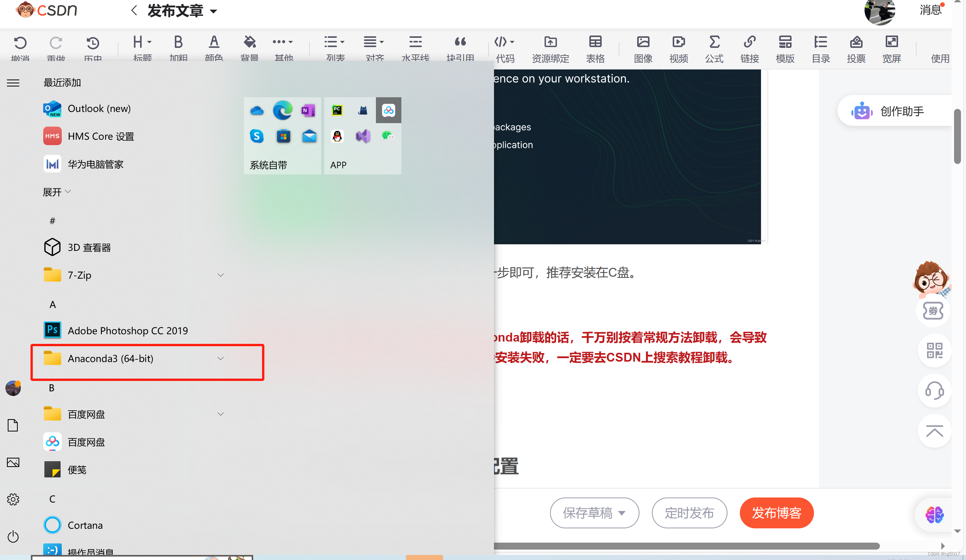Click the 链接 link toolbar icon
966x560 pixels.
pyautogui.click(x=749, y=42)
